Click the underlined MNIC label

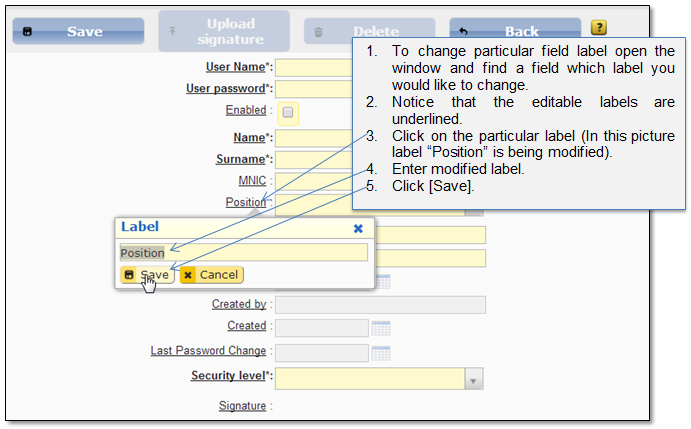[252, 181]
